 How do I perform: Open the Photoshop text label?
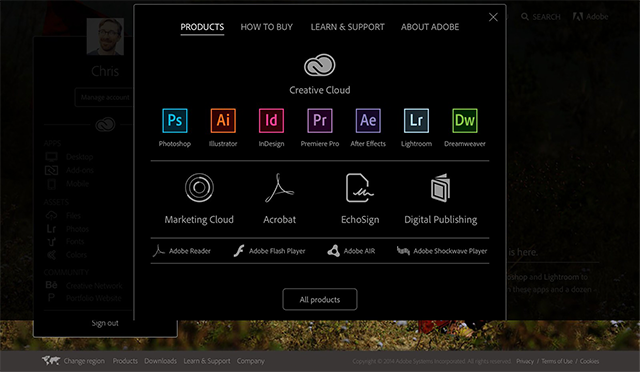[175, 144]
